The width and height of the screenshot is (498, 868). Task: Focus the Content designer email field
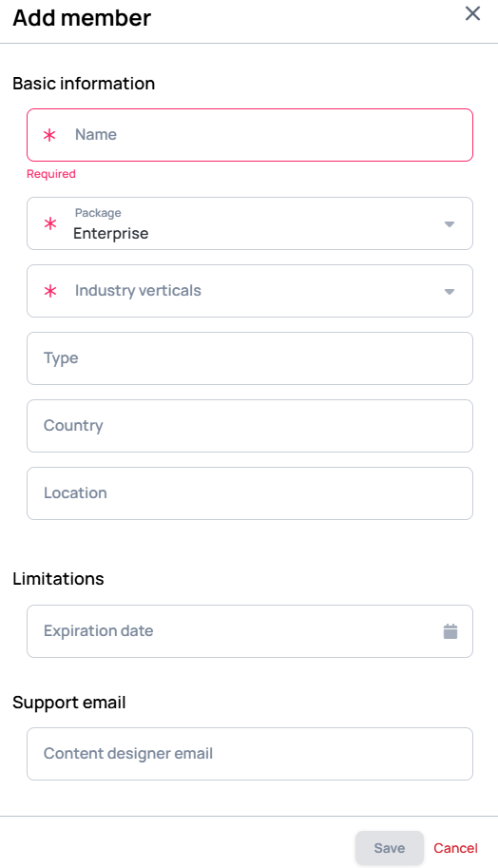point(250,754)
